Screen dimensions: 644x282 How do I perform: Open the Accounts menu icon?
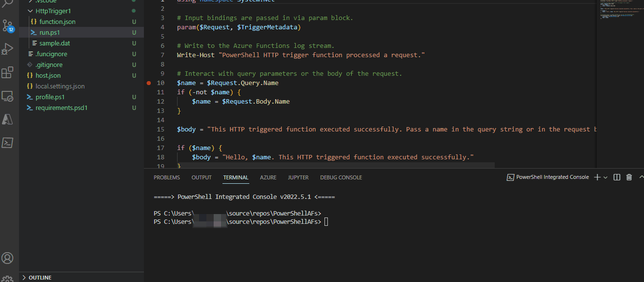7,258
